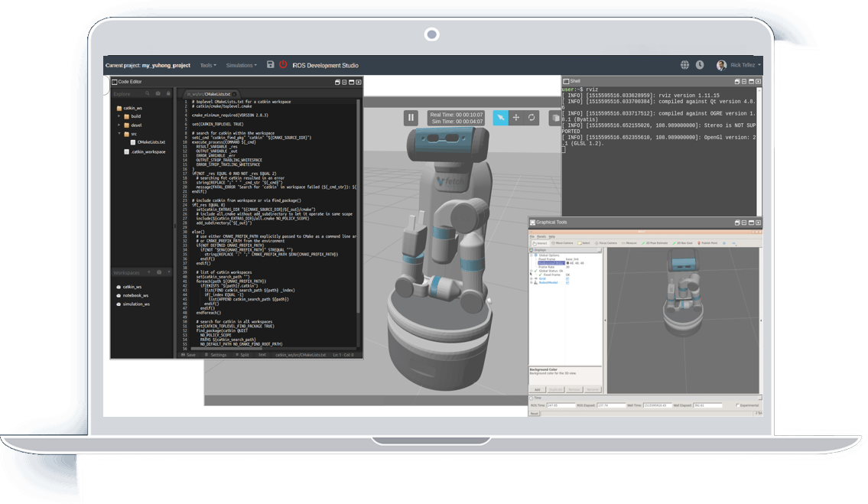
Task: Expand the Grid display entry
Action: [532, 278]
